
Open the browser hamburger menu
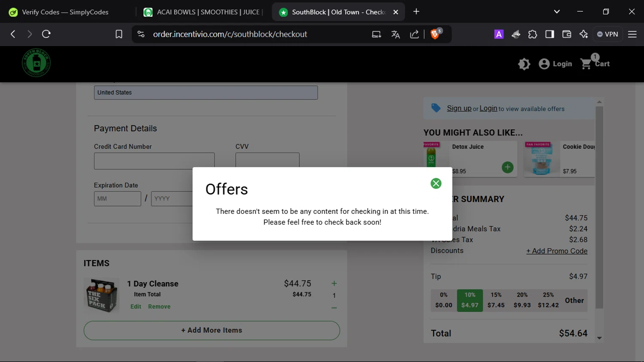[x=632, y=34]
